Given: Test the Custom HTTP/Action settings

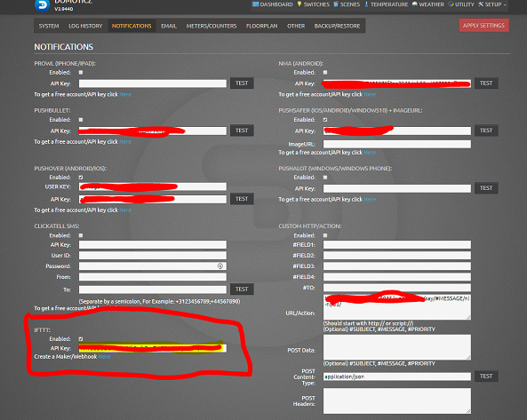Looking at the screenshot, I should coord(486,376).
